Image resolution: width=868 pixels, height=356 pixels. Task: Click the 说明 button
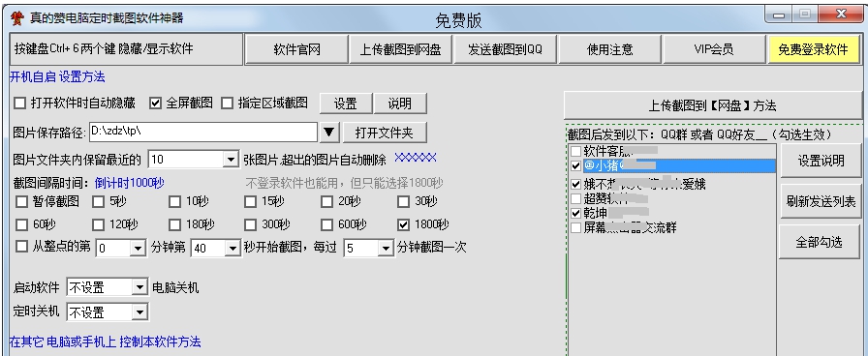click(400, 104)
